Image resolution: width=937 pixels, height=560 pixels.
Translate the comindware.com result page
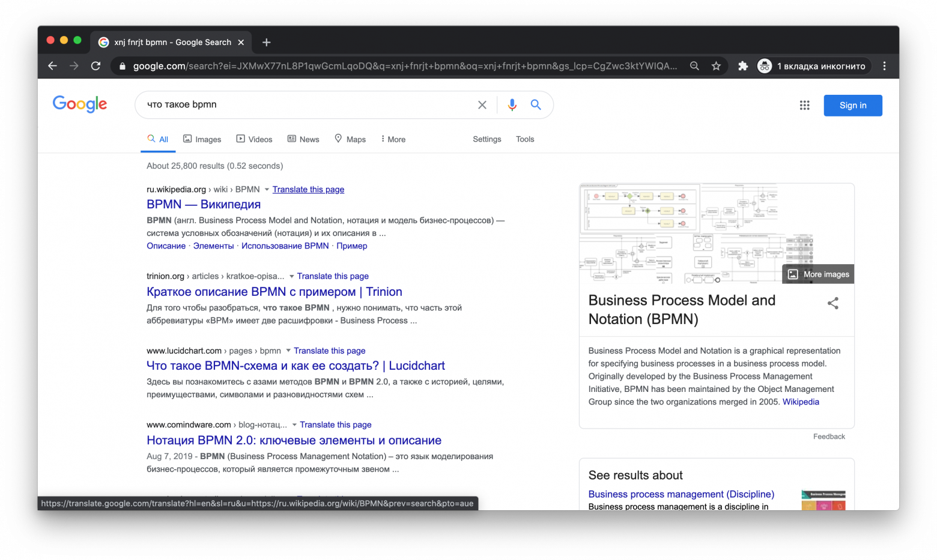tap(336, 425)
